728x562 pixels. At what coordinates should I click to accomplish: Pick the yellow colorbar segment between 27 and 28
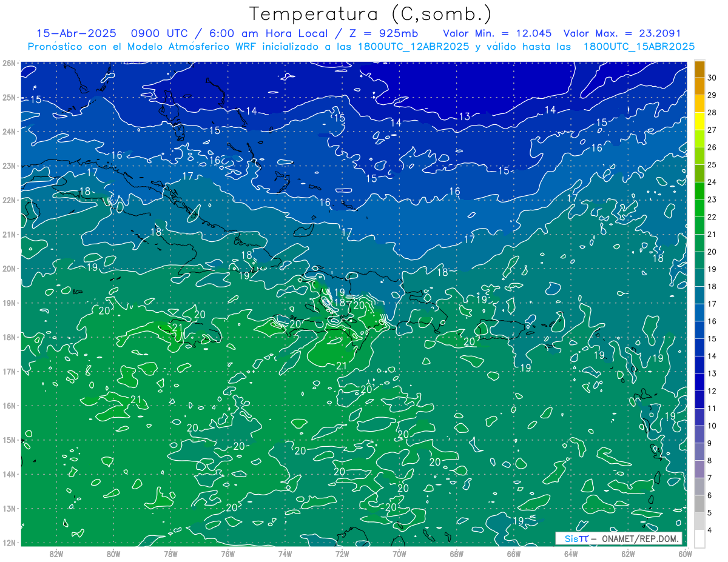699,121
